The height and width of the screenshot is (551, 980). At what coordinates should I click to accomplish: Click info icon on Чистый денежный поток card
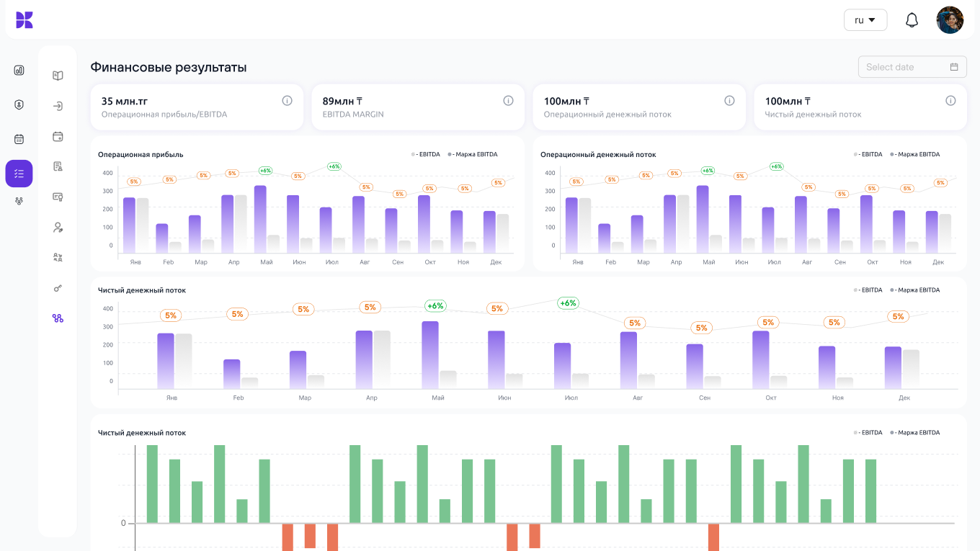point(950,101)
